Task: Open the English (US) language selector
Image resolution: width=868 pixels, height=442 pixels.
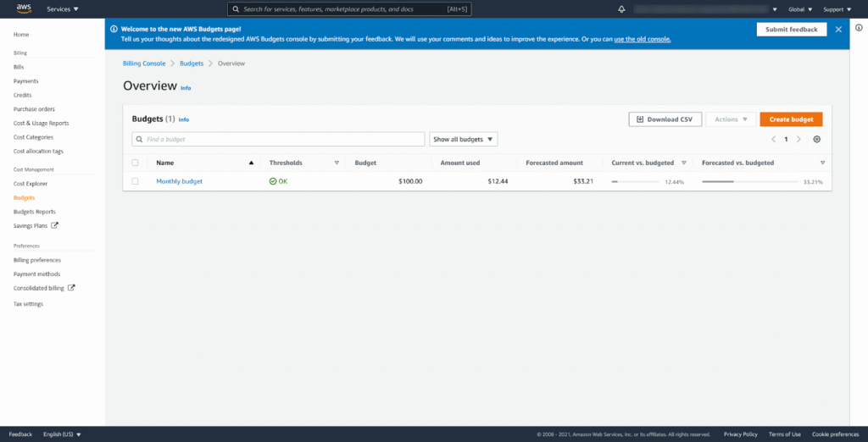Action: [x=62, y=434]
